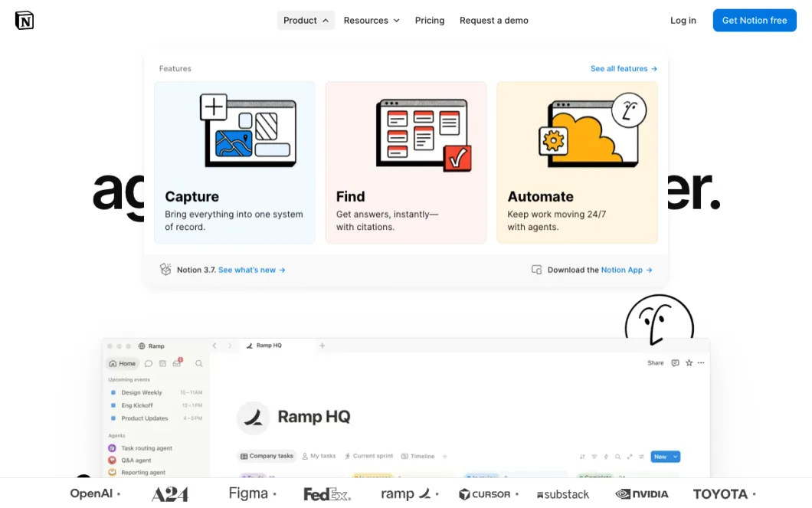
Task: Switch to My tasks view
Action: coord(319,456)
